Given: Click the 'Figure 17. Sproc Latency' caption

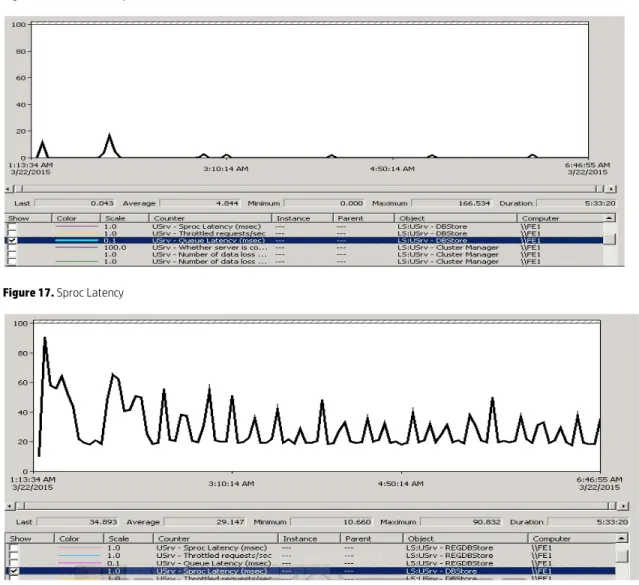Looking at the screenshot, I should (x=63, y=293).
